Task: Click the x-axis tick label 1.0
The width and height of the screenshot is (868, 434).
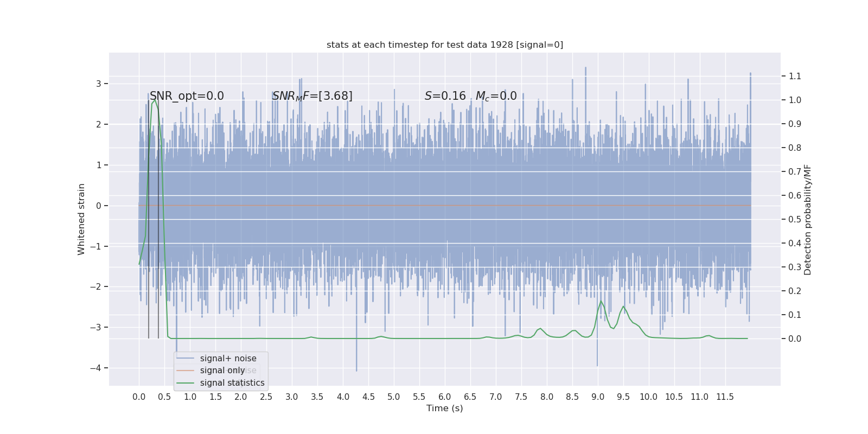Action: [190, 397]
